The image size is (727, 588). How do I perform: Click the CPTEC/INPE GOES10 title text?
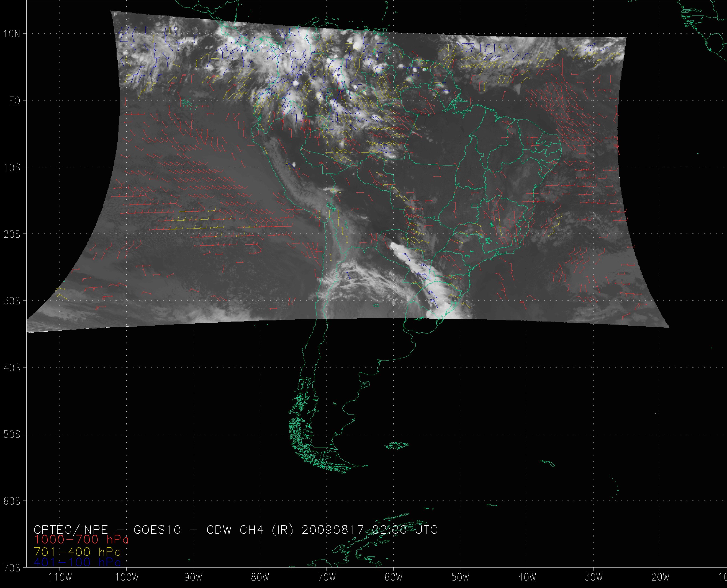pyautogui.click(x=236, y=529)
